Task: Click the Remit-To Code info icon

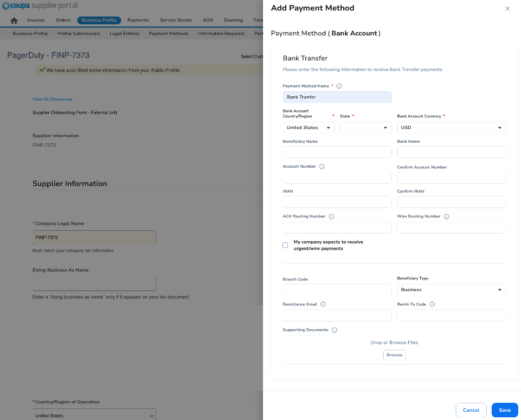Action: [432, 304]
